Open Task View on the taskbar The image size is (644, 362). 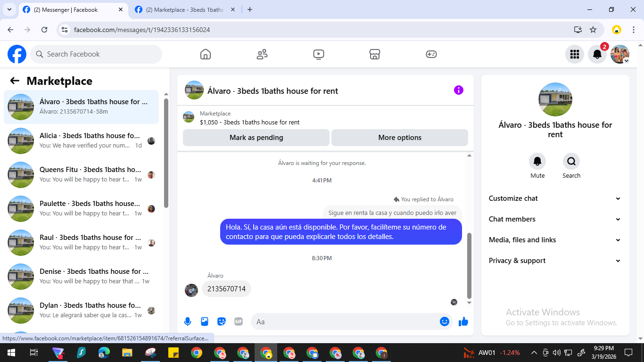point(34,353)
